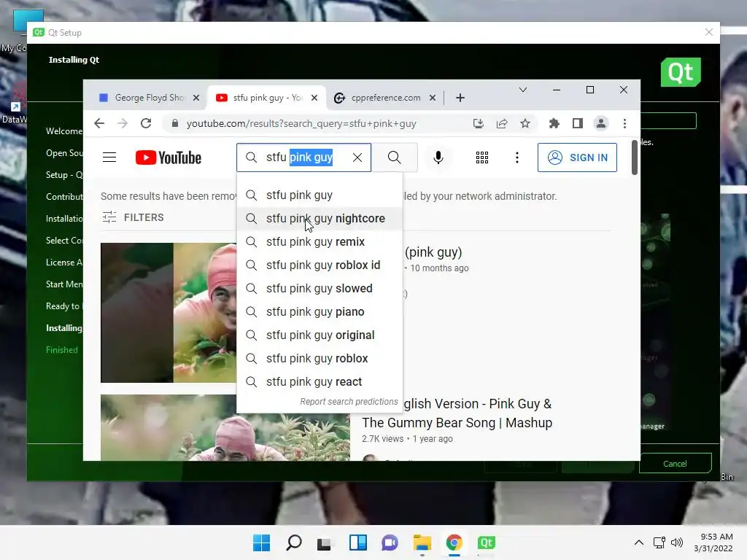This screenshot has height=560, width=747.
Task: Go forward in Chrome
Action: (x=123, y=124)
